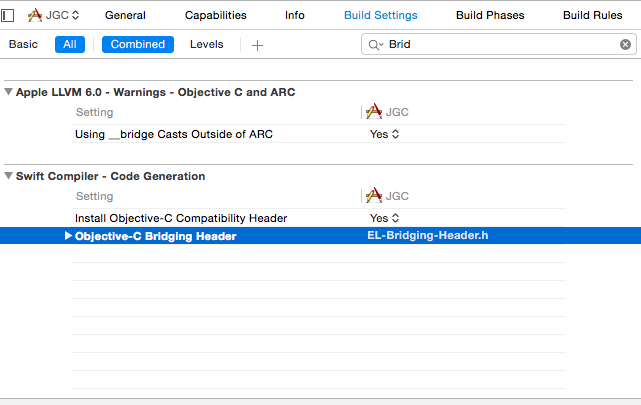Screen dimensions: 641x405
Task: Open the JGC target selector stepper arrows
Action: coord(76,16)
